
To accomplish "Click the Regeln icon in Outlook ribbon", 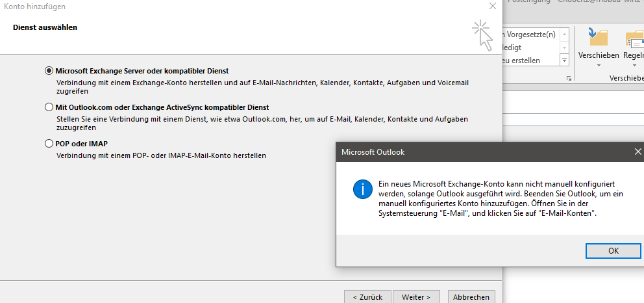I will tap(634, 39).
